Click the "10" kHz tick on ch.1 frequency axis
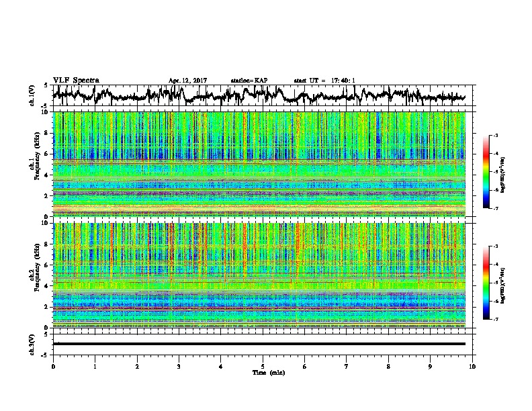The width and height of the screenshot is (532, 411). click(x=45, y=112)
